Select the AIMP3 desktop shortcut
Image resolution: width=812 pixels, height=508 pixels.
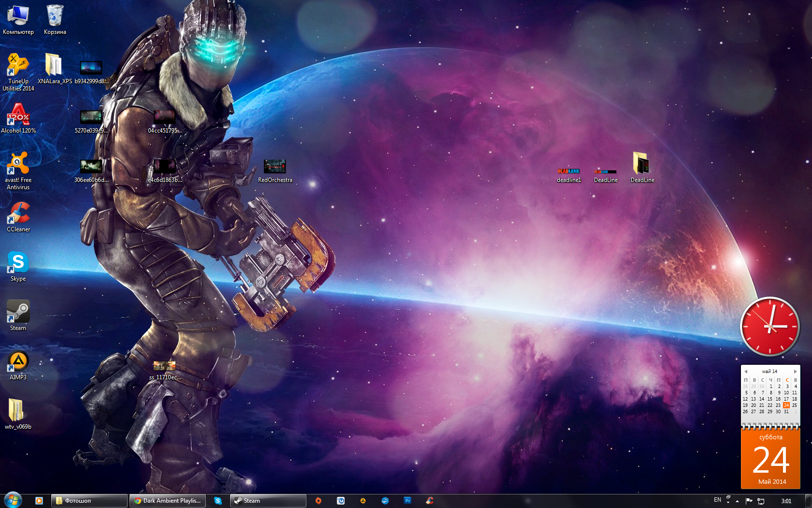(18, 365)
